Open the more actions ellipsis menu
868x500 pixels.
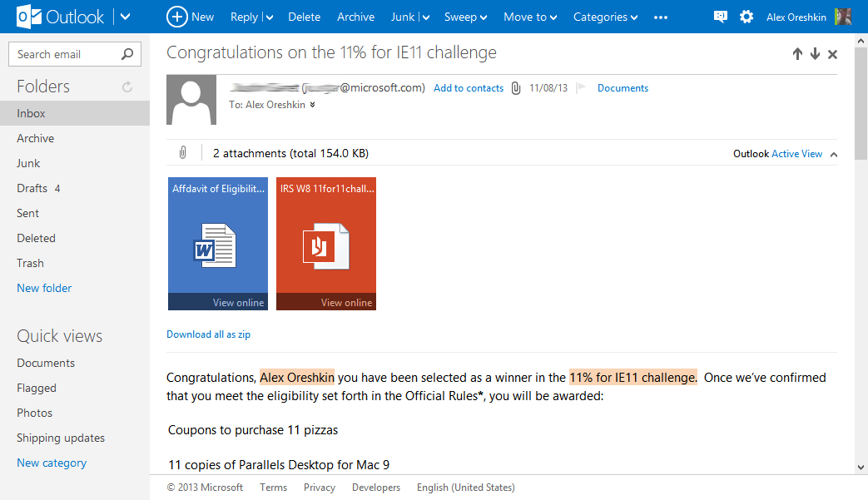pos(661,17)
